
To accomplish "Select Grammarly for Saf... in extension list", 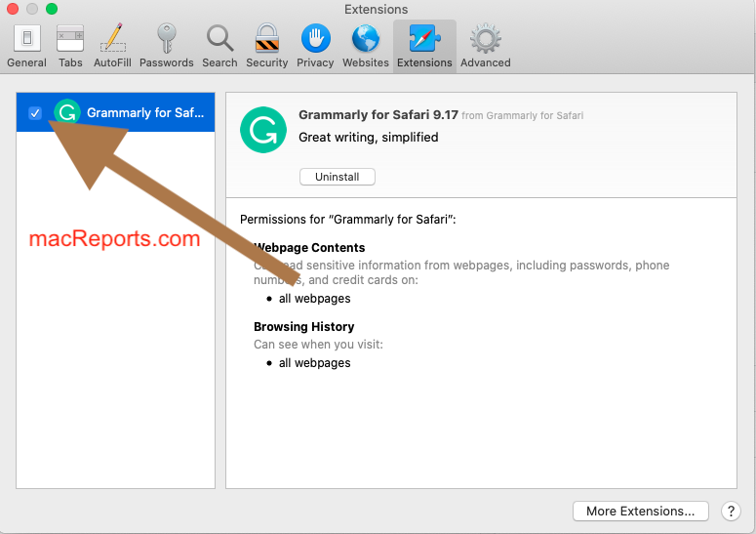I will point(116,112).
